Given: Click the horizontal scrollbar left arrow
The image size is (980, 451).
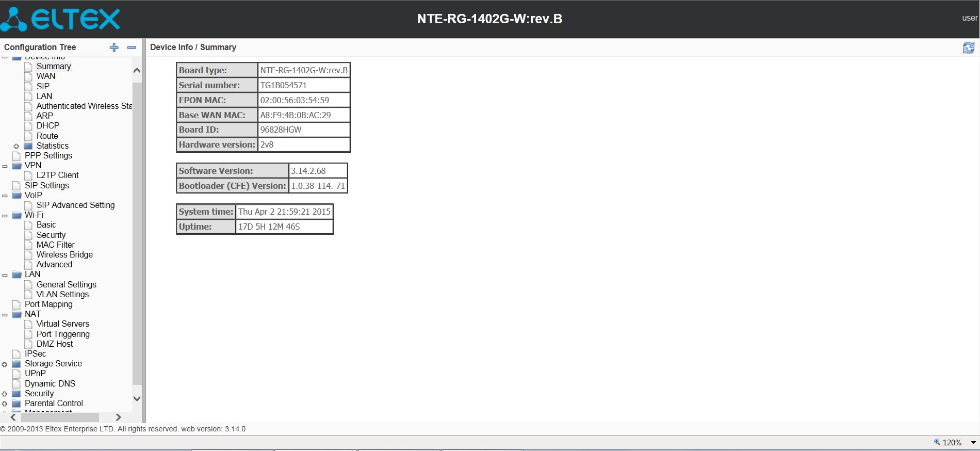Looking at the screenshot, I should point(13,417).
